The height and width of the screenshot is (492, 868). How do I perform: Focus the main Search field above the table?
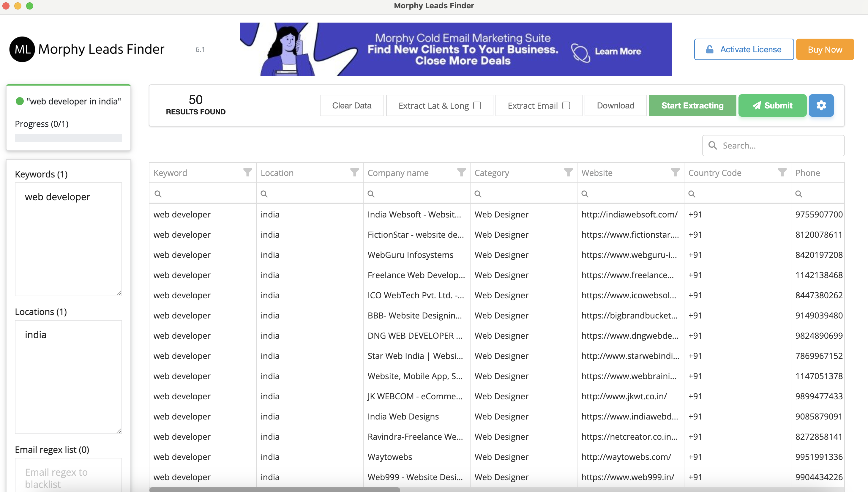(777, 145)
